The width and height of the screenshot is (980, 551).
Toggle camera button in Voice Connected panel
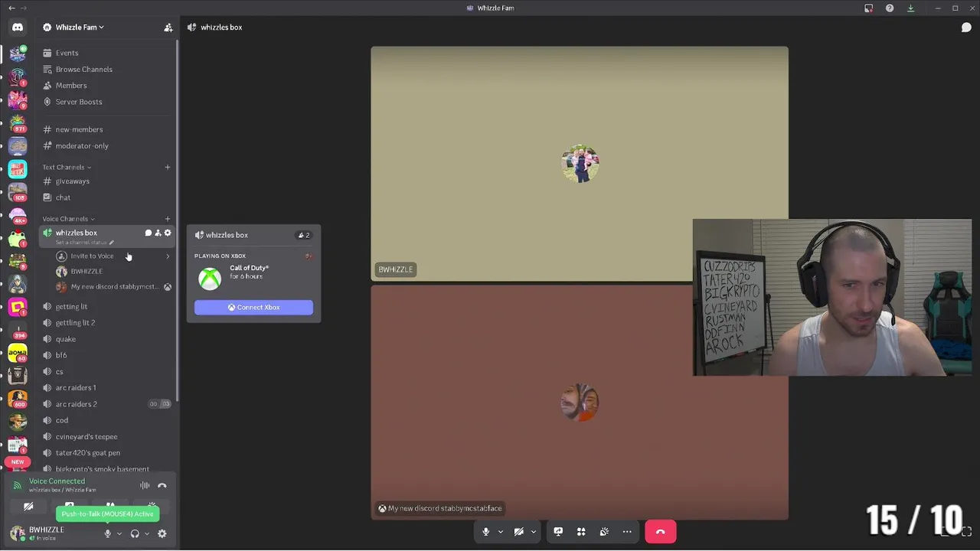(28, 507)
